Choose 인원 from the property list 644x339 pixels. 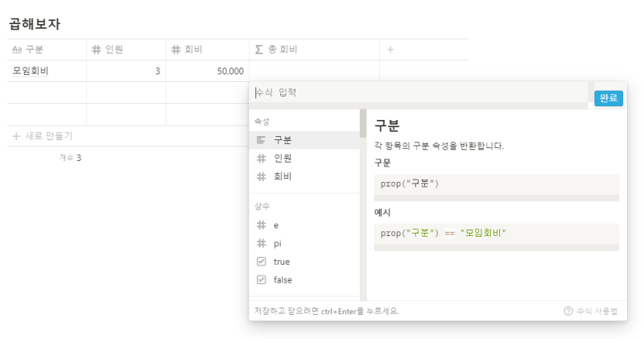point(283,158)
